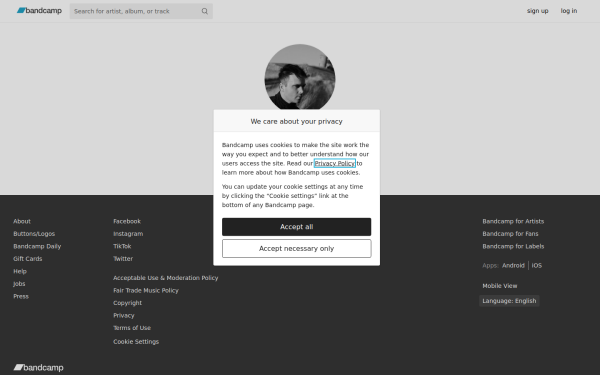
Task: Switch to Mobile View
Action: (499, 286)
